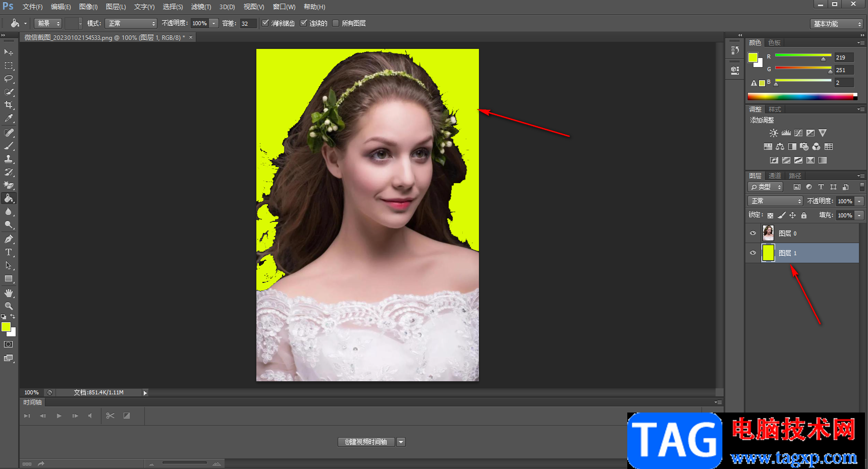Select the Pen tool
Viewport: 868px width, 469px height.
pos(9,239)
